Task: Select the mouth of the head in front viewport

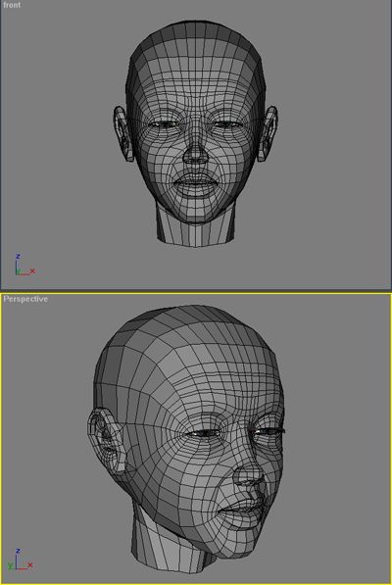Action: tap(196, 183)
